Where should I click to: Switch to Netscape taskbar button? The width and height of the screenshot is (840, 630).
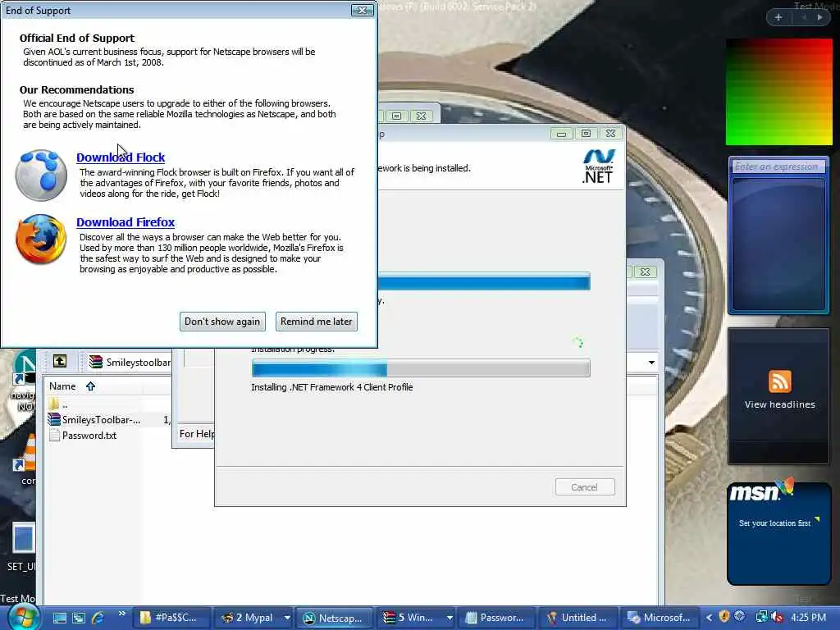click(335, 618)
